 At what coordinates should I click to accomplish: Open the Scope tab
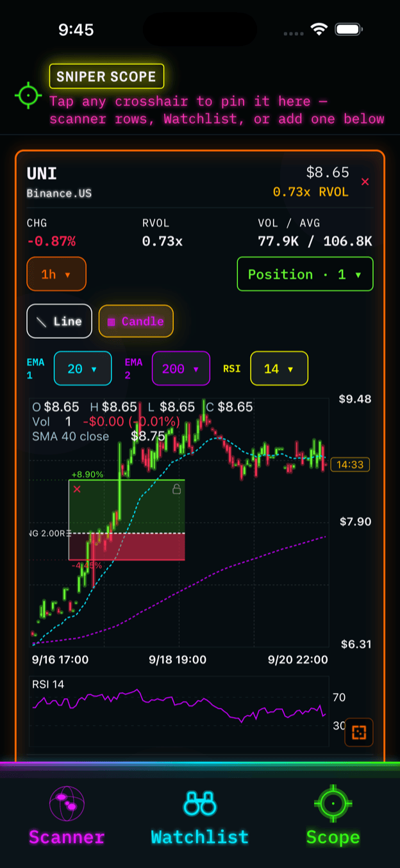pyautogui.click(x=333, y=816)
